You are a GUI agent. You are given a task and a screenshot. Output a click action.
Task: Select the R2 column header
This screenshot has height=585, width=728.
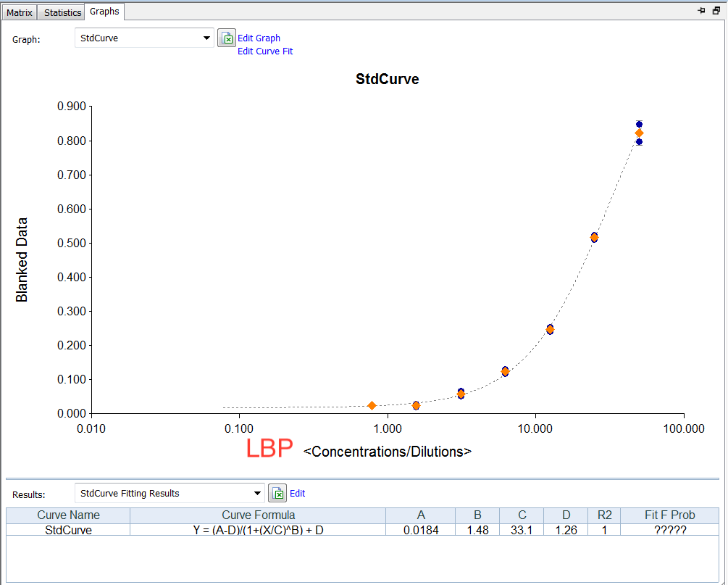604,515
